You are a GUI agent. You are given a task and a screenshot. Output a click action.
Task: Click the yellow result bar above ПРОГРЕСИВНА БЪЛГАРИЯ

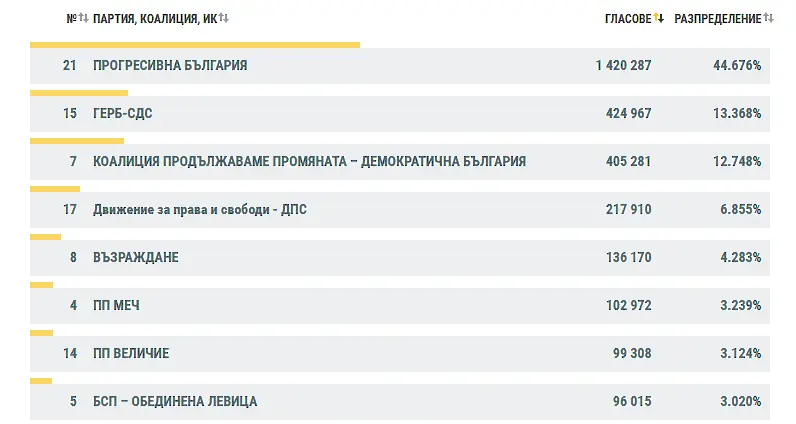tap(195, 44)
